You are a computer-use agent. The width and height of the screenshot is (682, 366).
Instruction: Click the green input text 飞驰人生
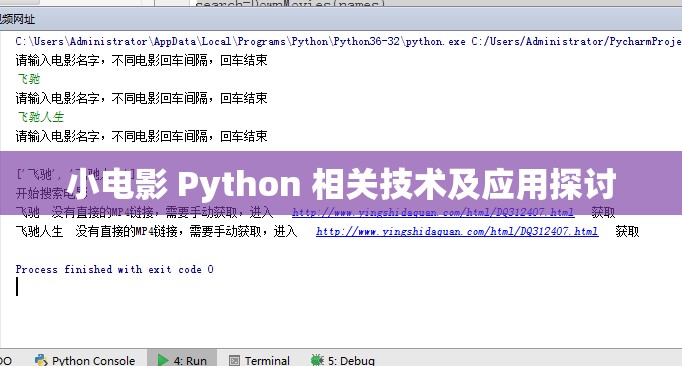tap(41, 117)
